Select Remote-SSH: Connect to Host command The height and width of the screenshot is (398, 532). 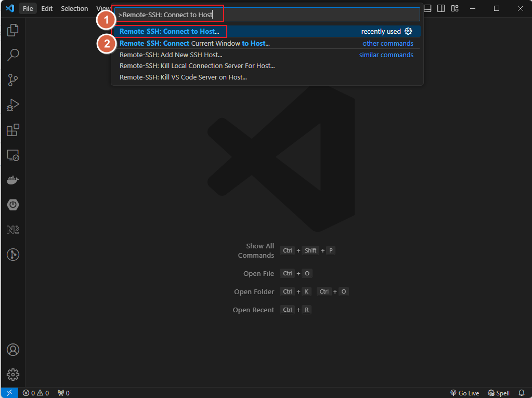(267, 31)
